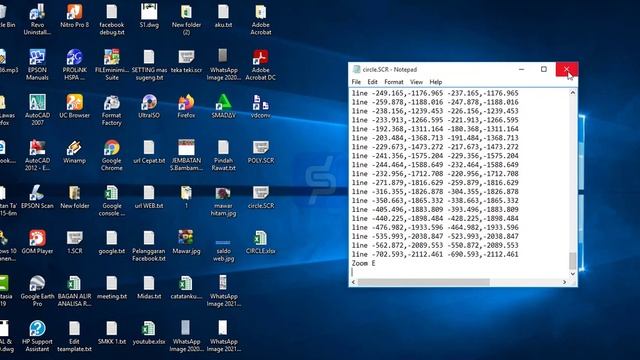Select the aku.txt file icon
The height and width of the screenshot is (360, 640).
click(223, 16)
